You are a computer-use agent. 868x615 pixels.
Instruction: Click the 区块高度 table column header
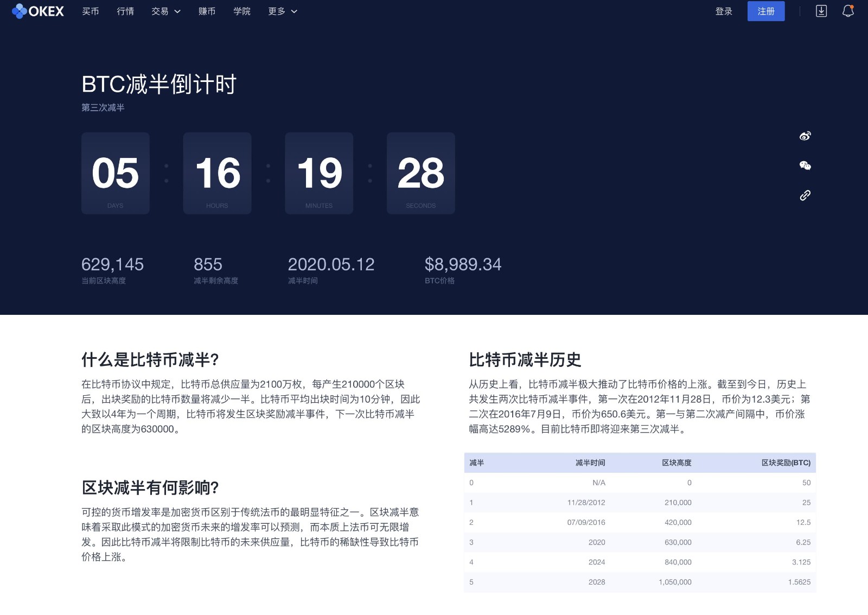point(676,462)
